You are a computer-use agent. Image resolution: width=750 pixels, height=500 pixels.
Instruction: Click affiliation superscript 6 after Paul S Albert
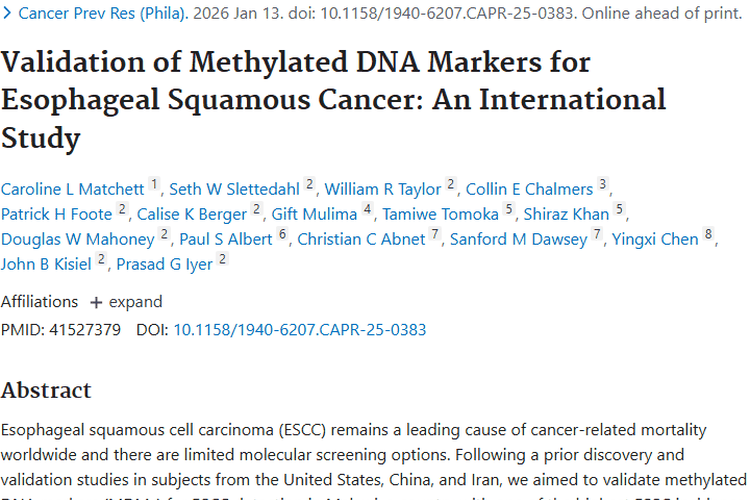point(283,235)
